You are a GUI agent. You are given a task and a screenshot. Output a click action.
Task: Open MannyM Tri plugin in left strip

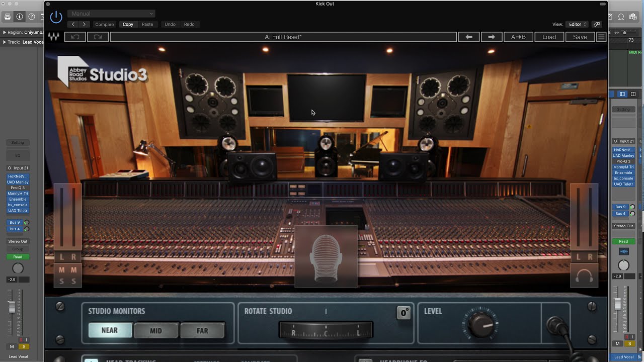click(18, 194)
